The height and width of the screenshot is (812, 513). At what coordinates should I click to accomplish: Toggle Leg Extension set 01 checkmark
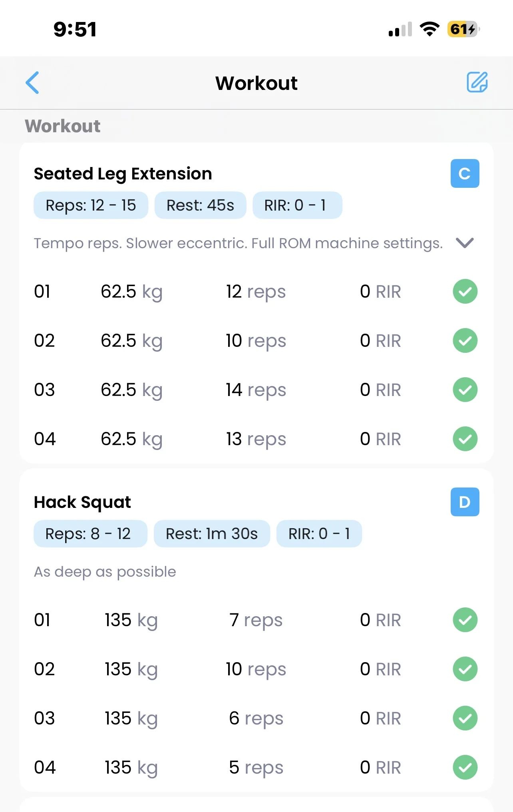pos(465,291)
